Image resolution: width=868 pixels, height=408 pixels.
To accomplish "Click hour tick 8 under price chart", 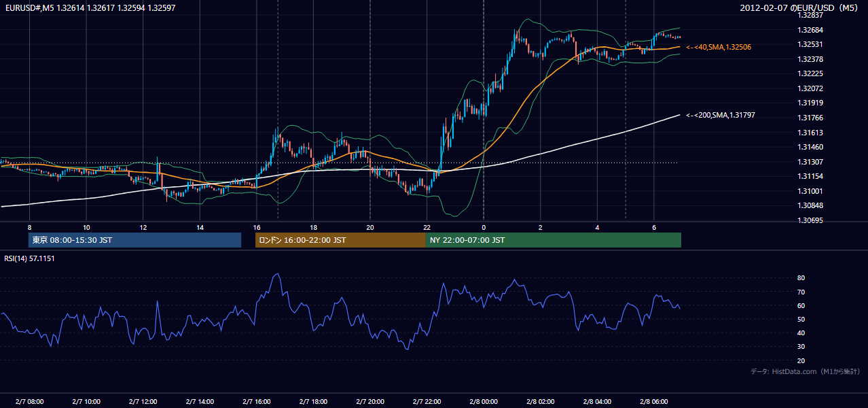I will [x=29, y=227].
